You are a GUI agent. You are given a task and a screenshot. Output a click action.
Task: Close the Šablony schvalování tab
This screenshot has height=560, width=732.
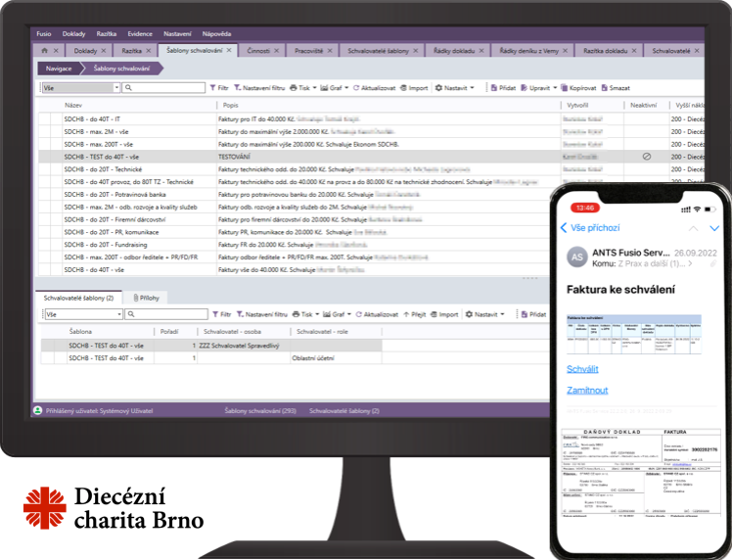click(x=229, y=49)
